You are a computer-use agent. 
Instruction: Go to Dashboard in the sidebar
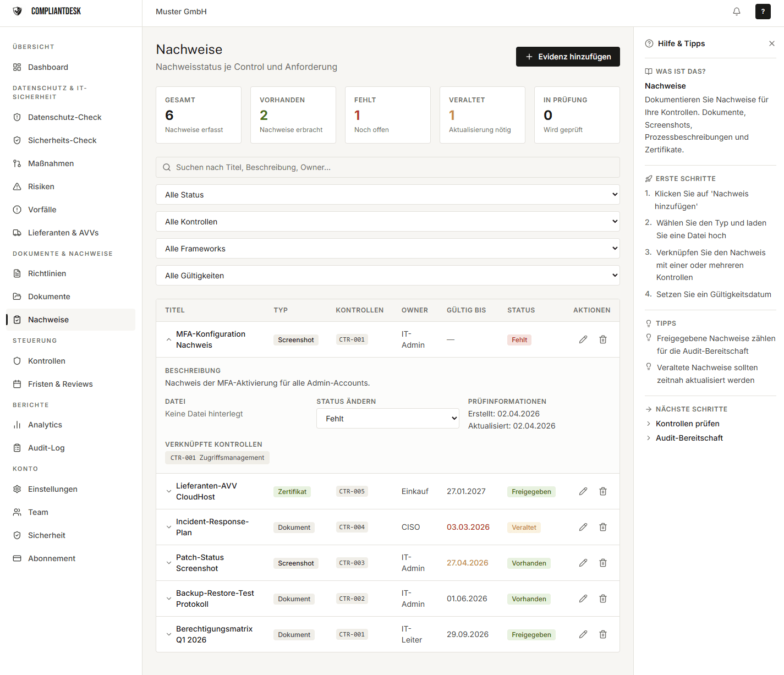48,67
